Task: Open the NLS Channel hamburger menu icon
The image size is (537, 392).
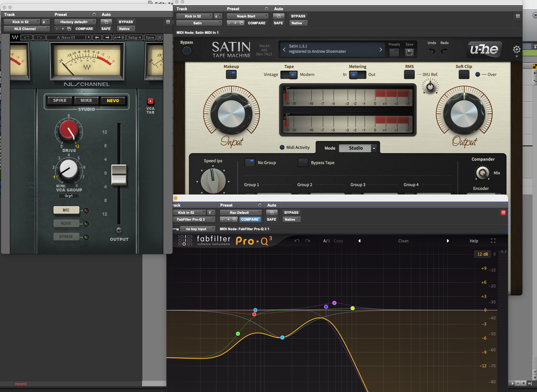Action: (x=160, y=37)
